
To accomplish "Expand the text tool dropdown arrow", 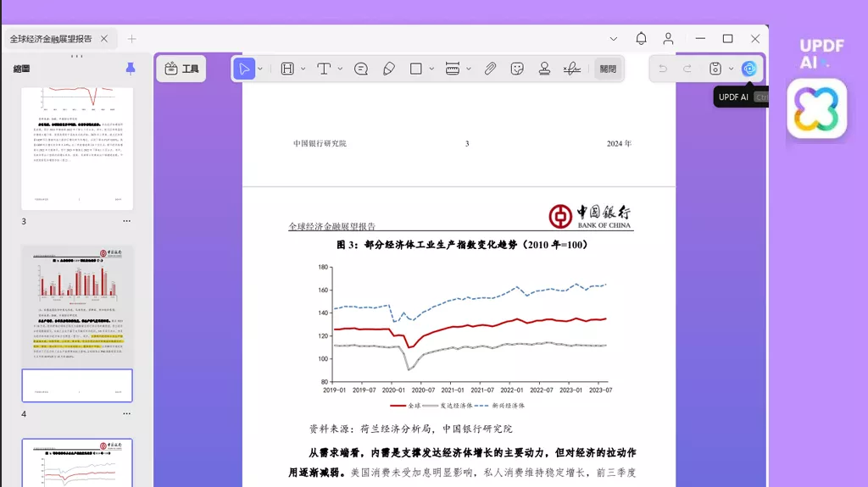I will 340,69.
